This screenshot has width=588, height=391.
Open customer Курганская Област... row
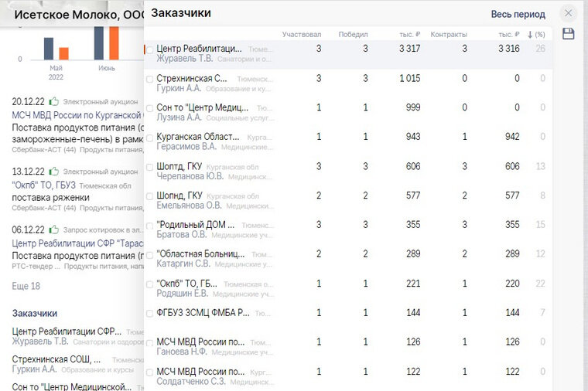point(197,136)
